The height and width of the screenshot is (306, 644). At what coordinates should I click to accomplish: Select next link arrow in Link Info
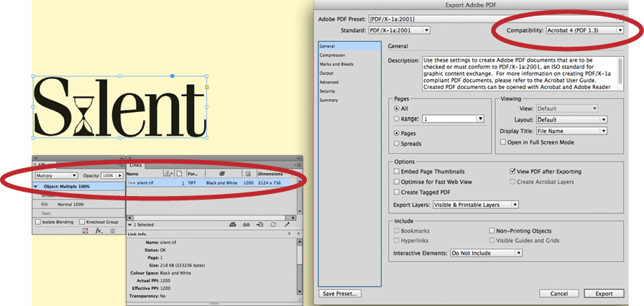[x=298, y=233]
